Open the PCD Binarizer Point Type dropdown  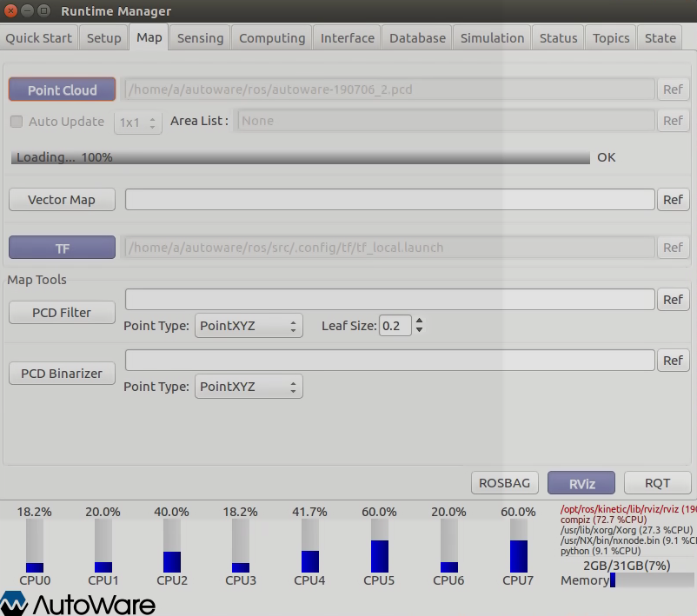click(x=249, y=387)
